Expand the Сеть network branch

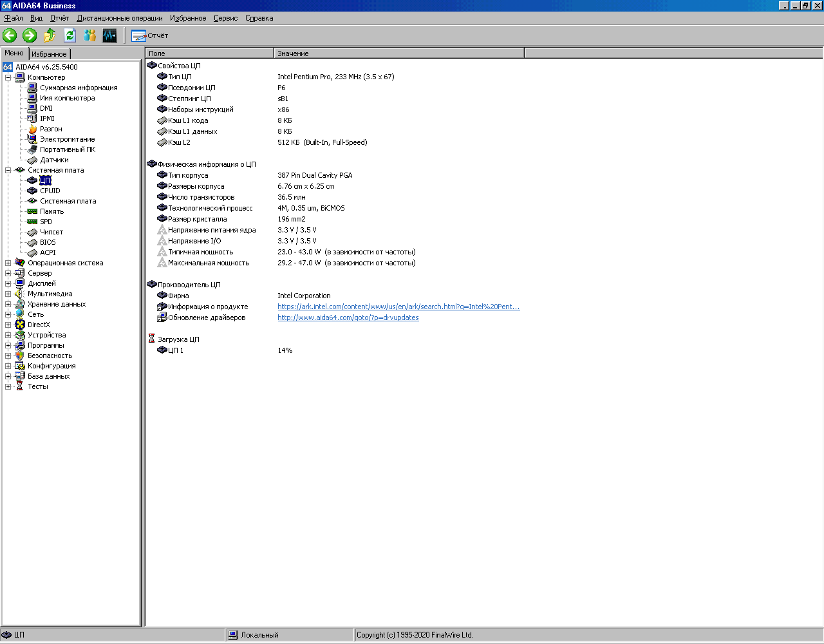(8, 314)
